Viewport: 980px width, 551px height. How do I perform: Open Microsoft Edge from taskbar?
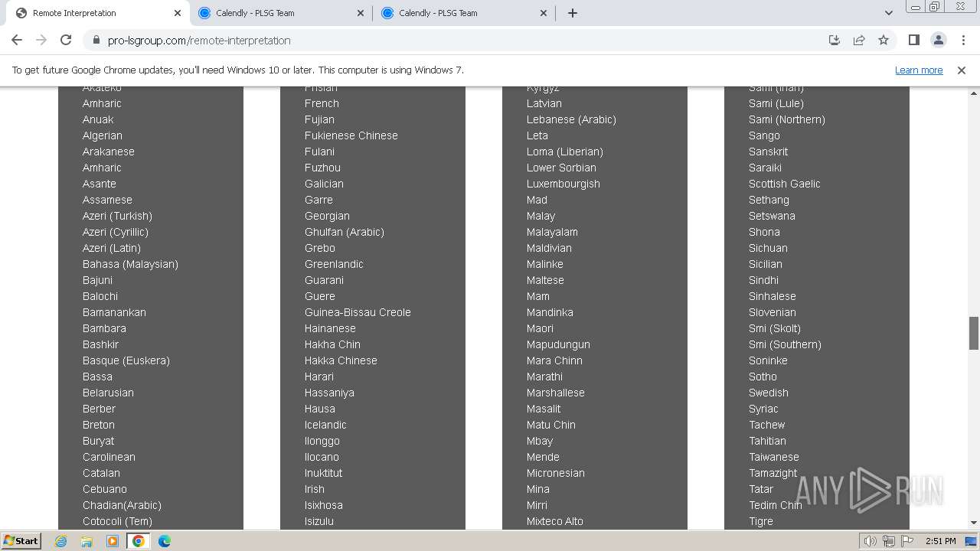(165, 541)
